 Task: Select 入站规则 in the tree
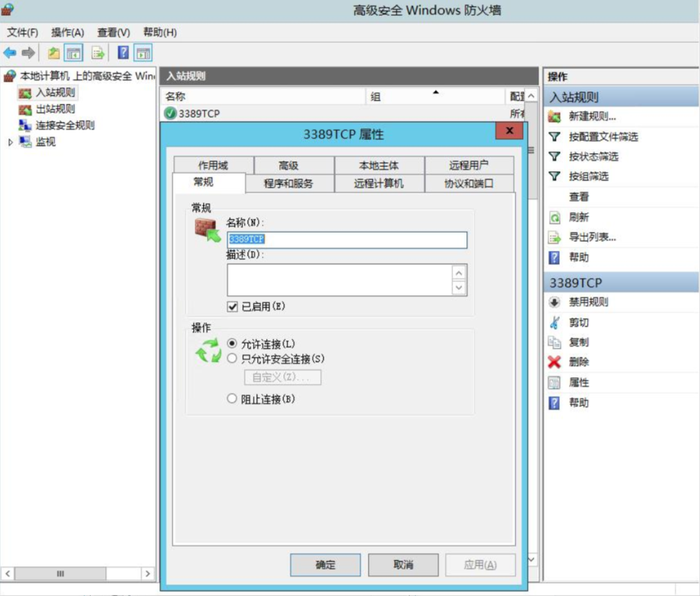55,92
